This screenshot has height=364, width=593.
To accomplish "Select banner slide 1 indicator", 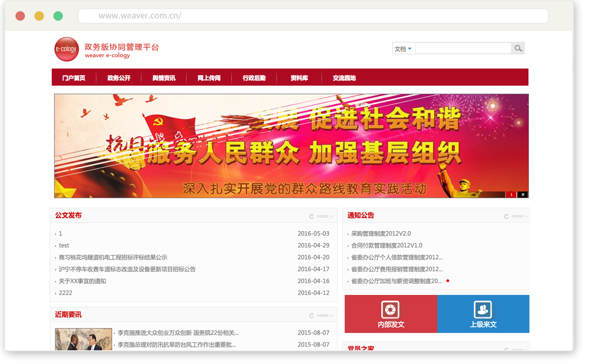I will 511,195.
